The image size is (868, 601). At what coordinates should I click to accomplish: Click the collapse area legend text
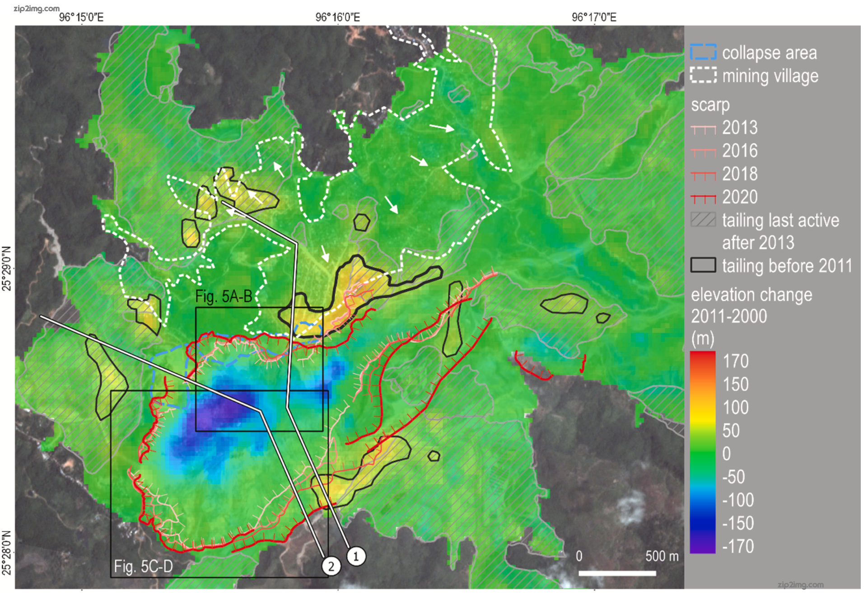(769, 53)
